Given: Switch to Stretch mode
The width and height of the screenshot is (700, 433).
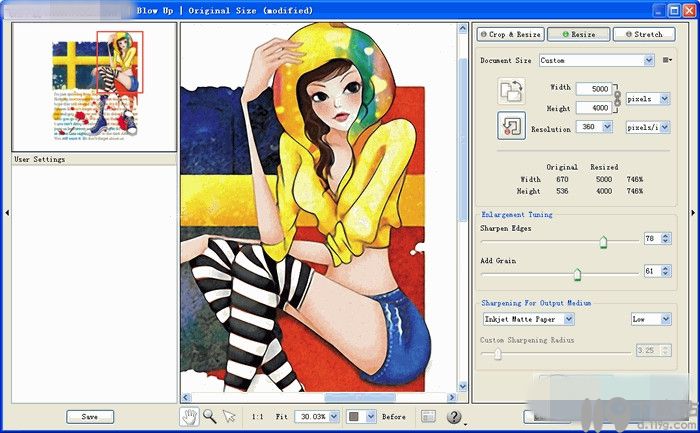Looking at the screenshot, I should [x=644, y=34].
